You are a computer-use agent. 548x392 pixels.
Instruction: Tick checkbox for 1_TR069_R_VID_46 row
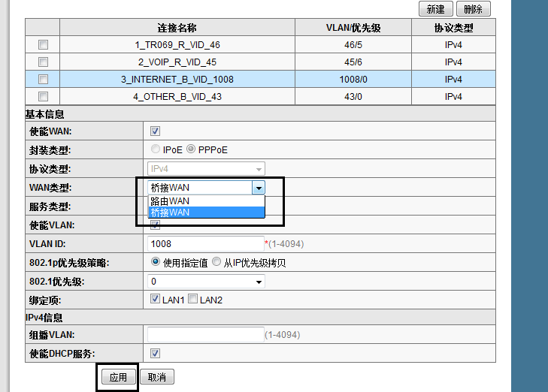pos(43,45)
